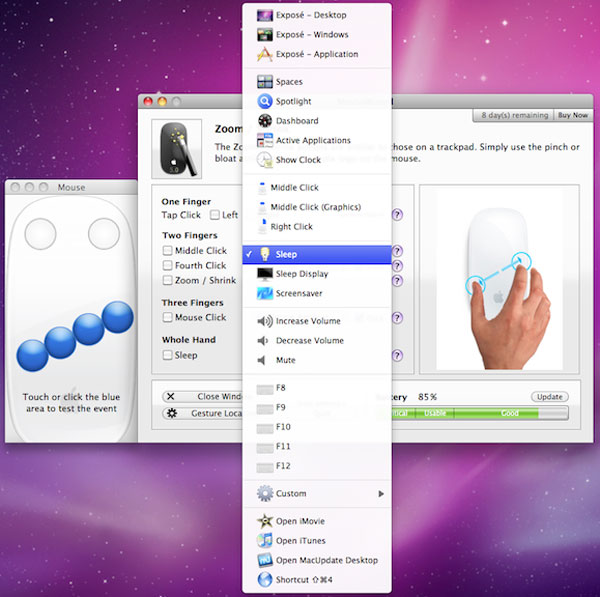Click the Exposé – Desktop icon

pyautogui.click(x=264, y=15)
